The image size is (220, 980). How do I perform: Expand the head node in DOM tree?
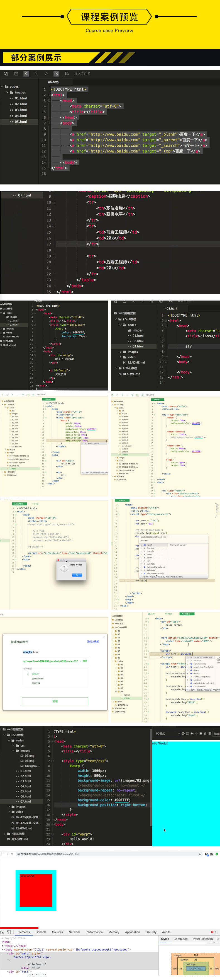[x=3, y=946]
